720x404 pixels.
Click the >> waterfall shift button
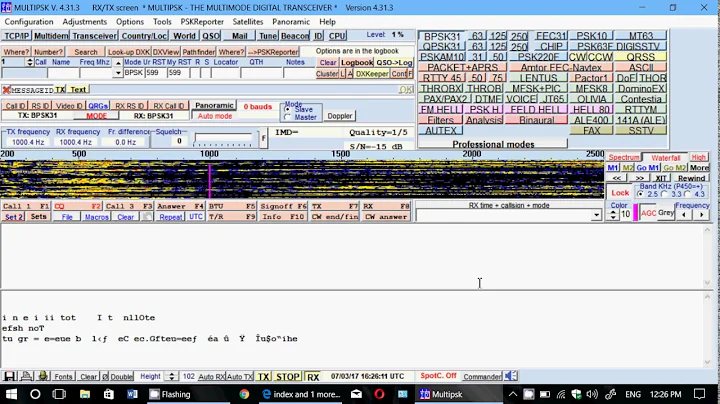639,178
